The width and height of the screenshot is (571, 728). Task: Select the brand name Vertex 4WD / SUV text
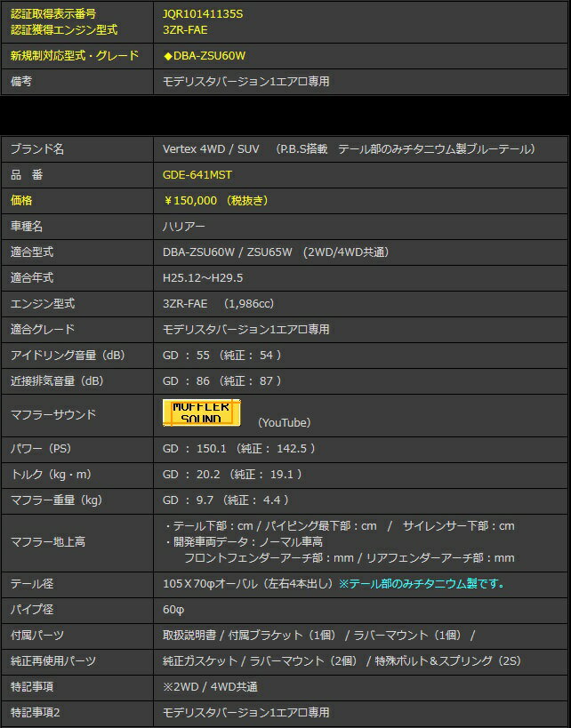click(x=211, y=149)
